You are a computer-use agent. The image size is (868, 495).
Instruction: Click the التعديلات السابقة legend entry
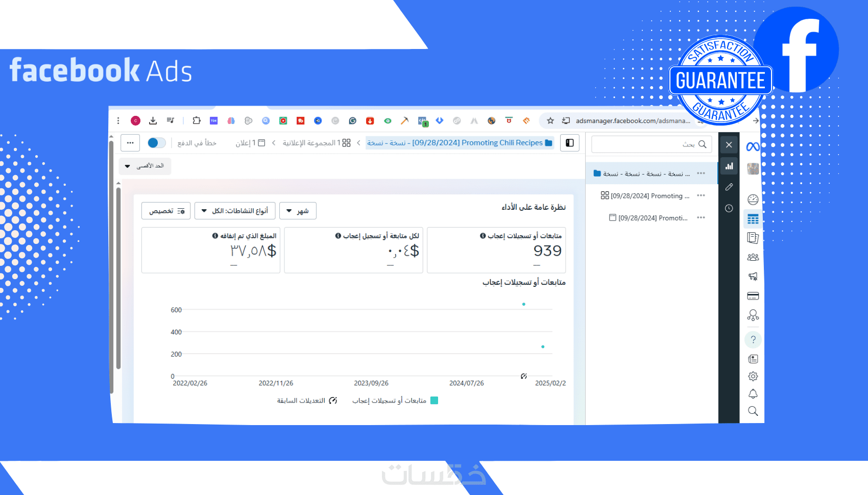pos(307,401)
